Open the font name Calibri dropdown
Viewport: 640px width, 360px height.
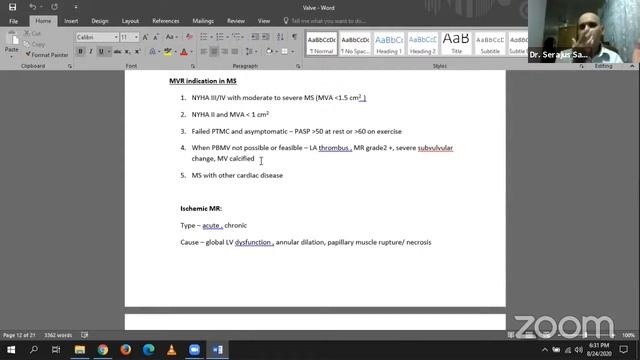(116, 37)
